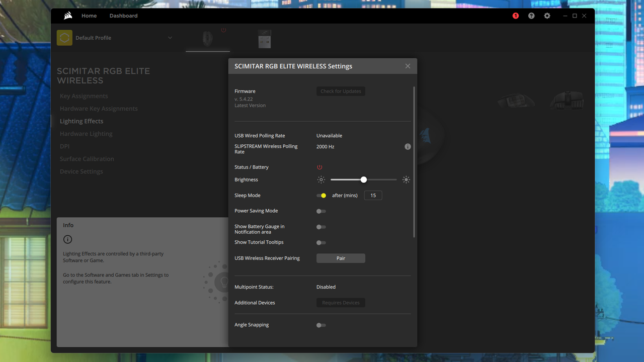This screenshot has height=362, width=644.
Task: Click the Multipoint Status 'Disabled' value
Action: (326, 287)
